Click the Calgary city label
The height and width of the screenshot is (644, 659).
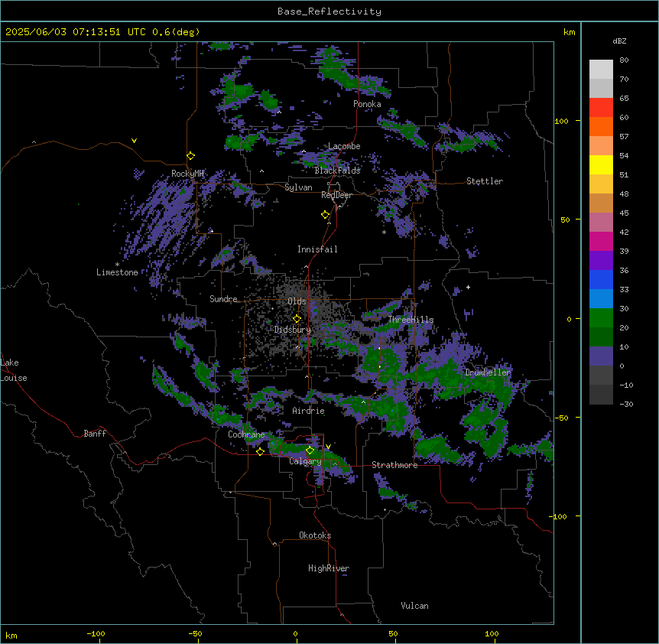(305, 461)
